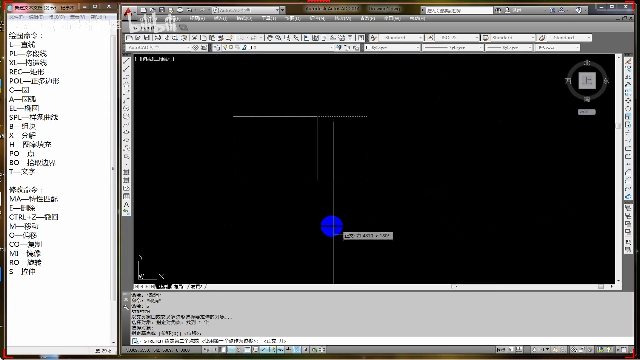Select the Pan hand tool in standard toolbar

[270, 38]
